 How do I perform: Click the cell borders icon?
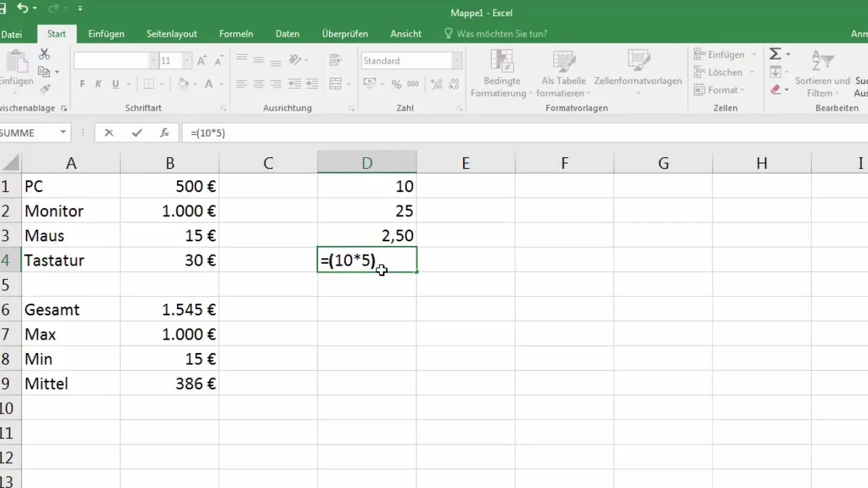point(149,84)
